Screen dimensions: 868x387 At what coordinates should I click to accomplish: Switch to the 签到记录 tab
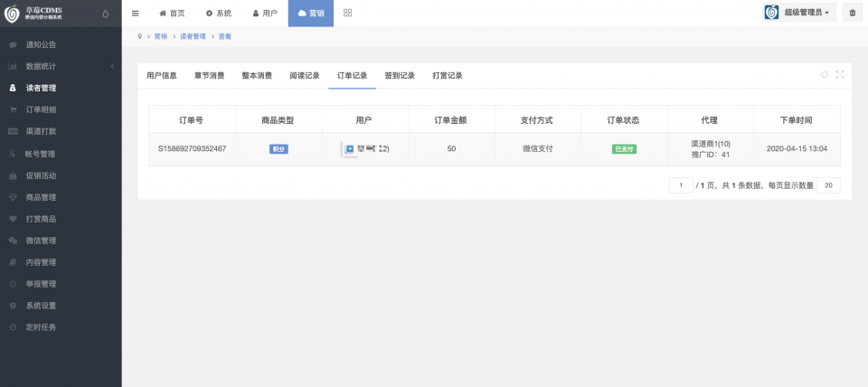(400, 76)
